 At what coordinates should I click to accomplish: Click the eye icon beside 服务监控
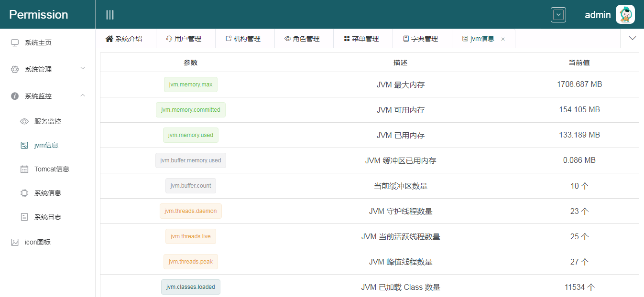coord(24,121)
